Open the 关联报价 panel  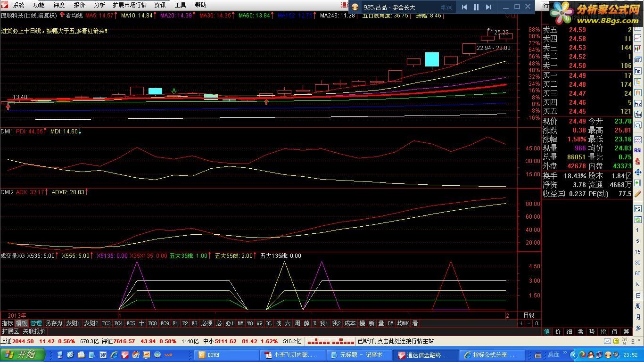point(34,331)
